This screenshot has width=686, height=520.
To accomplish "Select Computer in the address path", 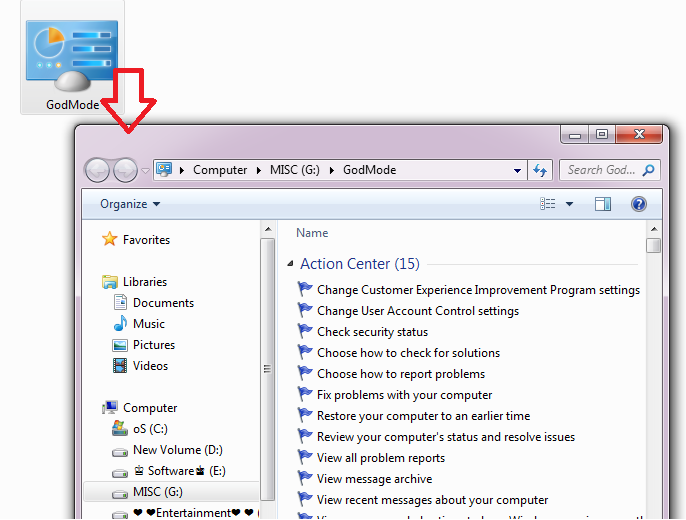I will (220, 170).
